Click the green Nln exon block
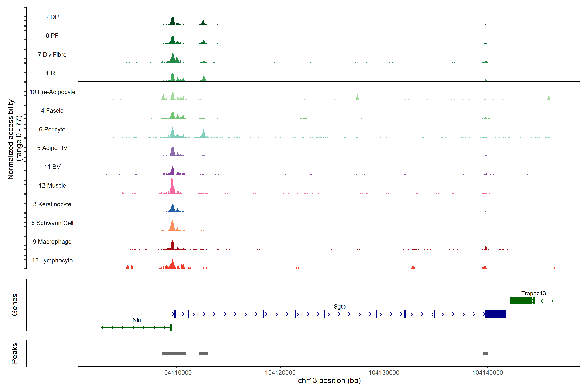Viewport: 588px width, 392px height. pyautogui.click(x=171, y=327)
